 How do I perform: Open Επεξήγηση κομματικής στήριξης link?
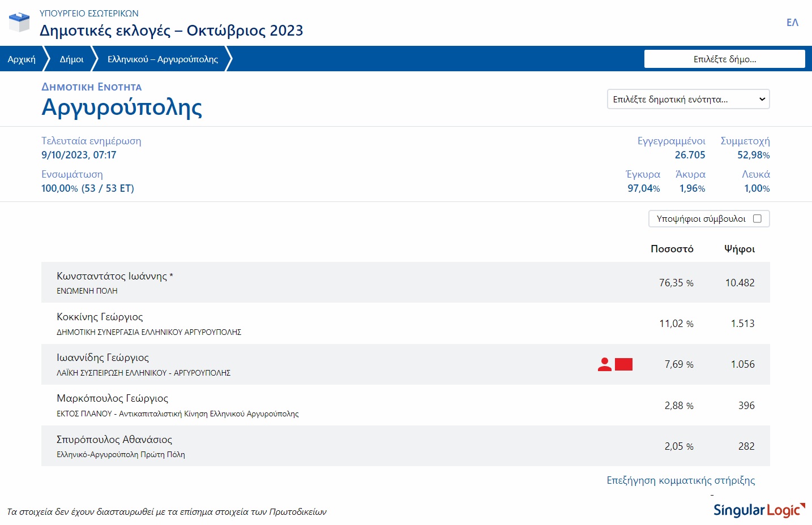point(681,480)
